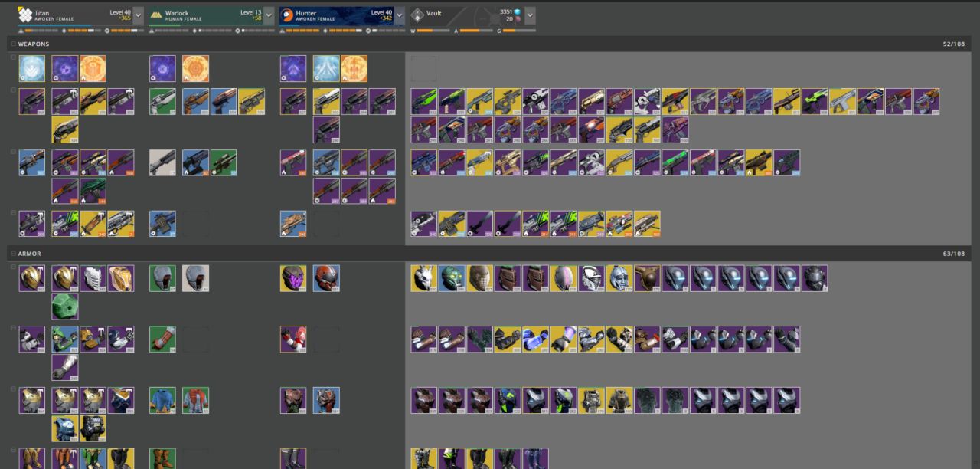Viewport: 980px width, 469px height.
Task: Click Hunter's equipped red gauntlets
Action: pos(293,339)
